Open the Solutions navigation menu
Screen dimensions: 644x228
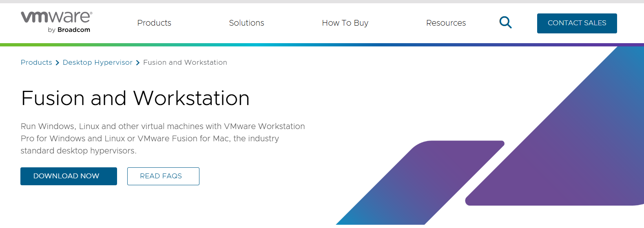pos(246,23)
